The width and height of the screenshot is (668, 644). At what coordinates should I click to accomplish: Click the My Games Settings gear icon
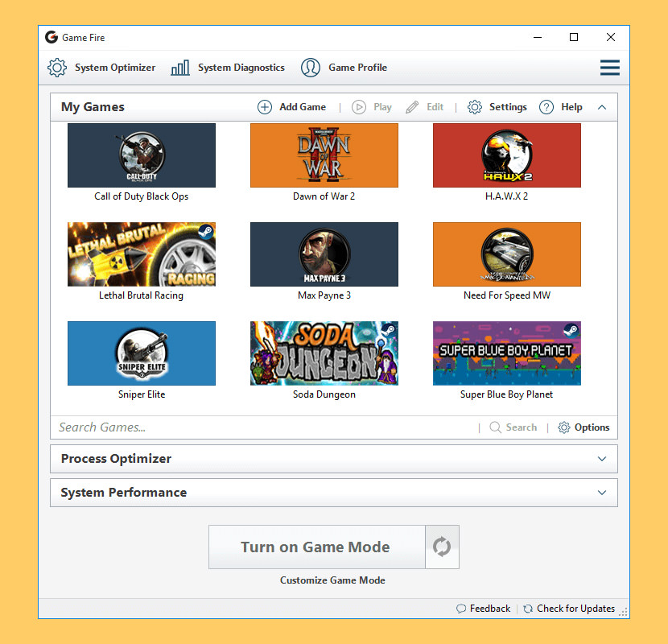475,107
